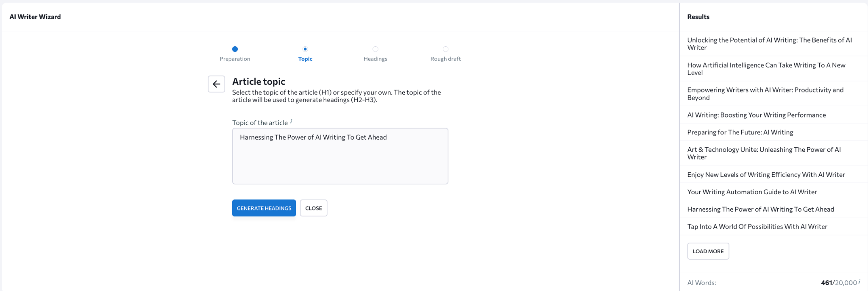The height and width of the screenshot is (291, 868).
Task: Select 'Unlocking the Potential of AI Writing' result
Action: point(769,44)
